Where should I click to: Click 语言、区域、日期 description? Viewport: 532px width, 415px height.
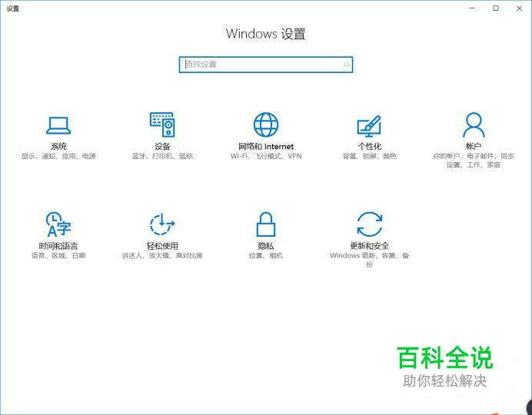coord(58,256)
